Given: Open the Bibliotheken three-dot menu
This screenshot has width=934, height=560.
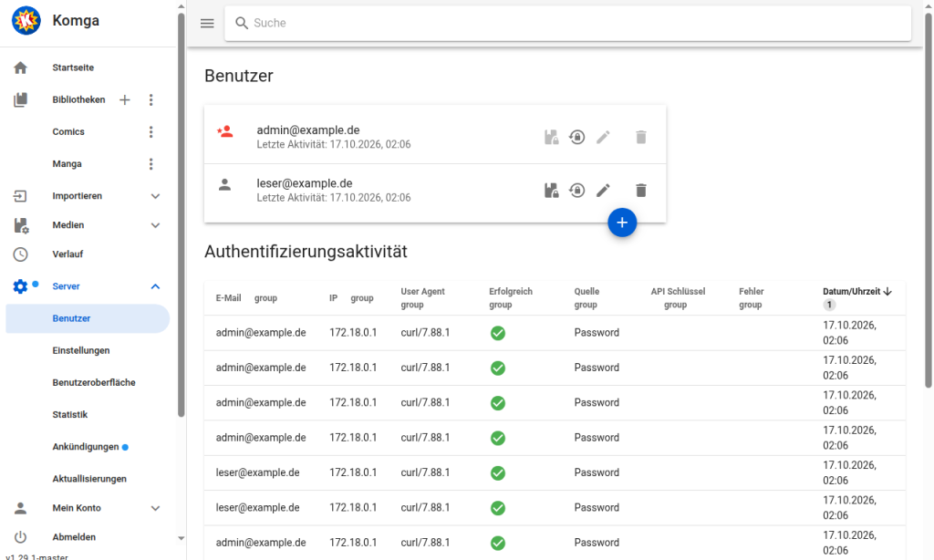Looking at the screenshot, I should click(151, 100).
